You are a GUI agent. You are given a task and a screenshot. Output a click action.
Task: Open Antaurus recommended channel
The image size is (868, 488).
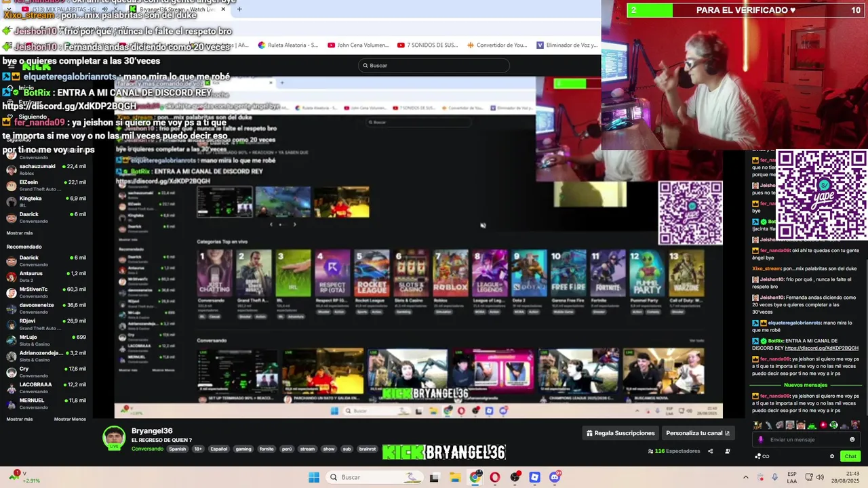47,277
